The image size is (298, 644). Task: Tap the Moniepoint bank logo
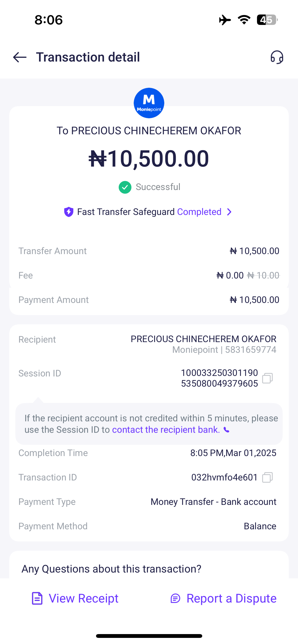(149, 103)
